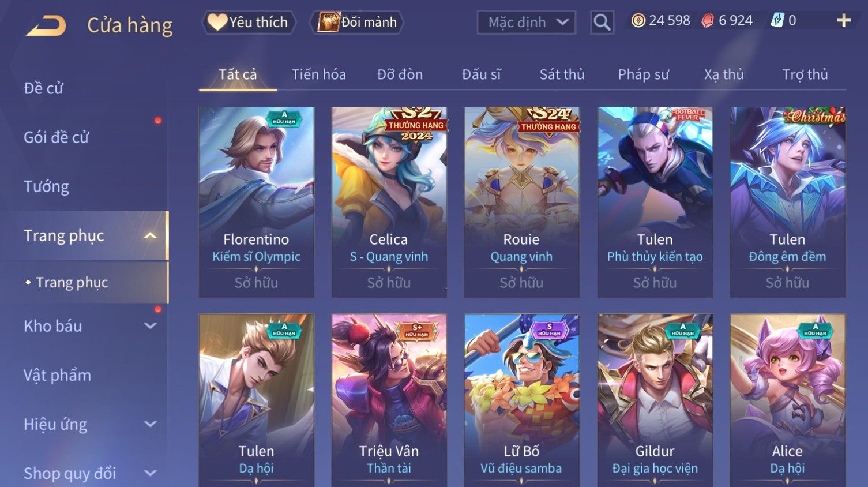This screenshot has width=868, height=487.
Task: Tap the plus icon to add currency
Action: click(x=843, y=21)
